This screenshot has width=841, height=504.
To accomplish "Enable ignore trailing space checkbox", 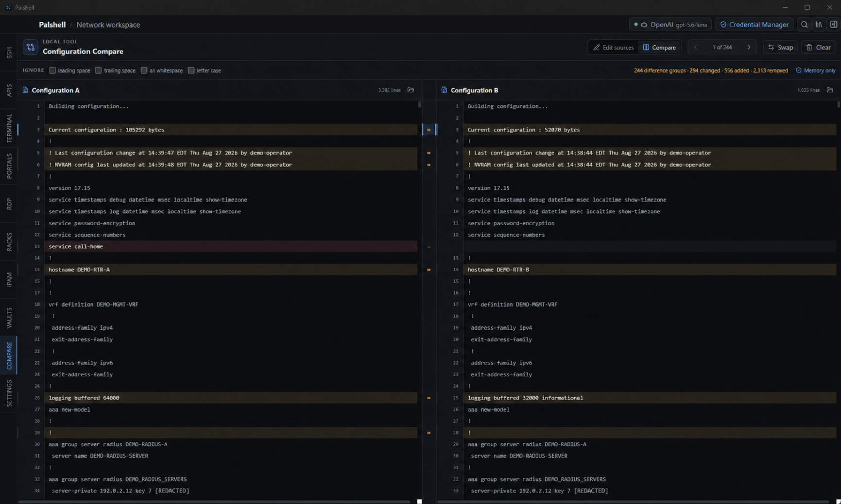I will point(98,70).
